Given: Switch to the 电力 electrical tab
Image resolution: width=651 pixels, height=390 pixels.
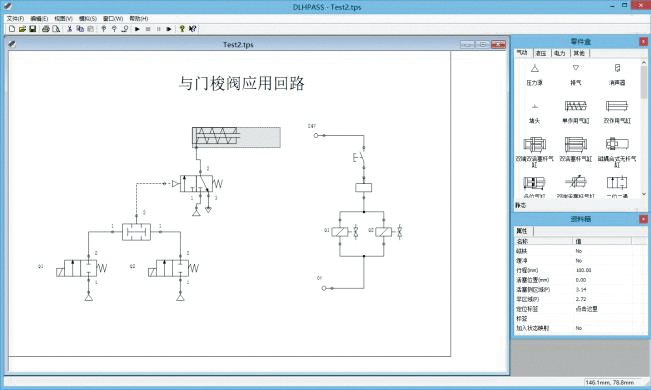Looking at the screenshot, I should [x=560, y=53].
